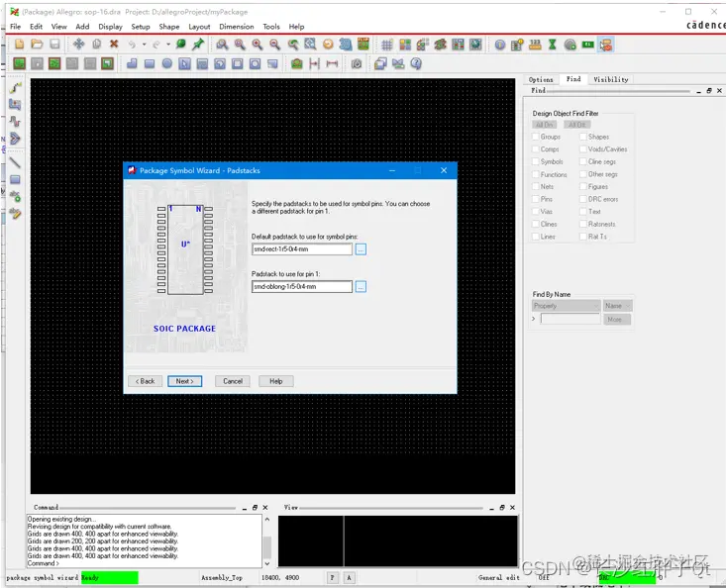Image resolution: width=726 pixels, height=588 pixels.
Task: Click the A button in status bar
Action: pyautogui.click(x=349, y=577)
